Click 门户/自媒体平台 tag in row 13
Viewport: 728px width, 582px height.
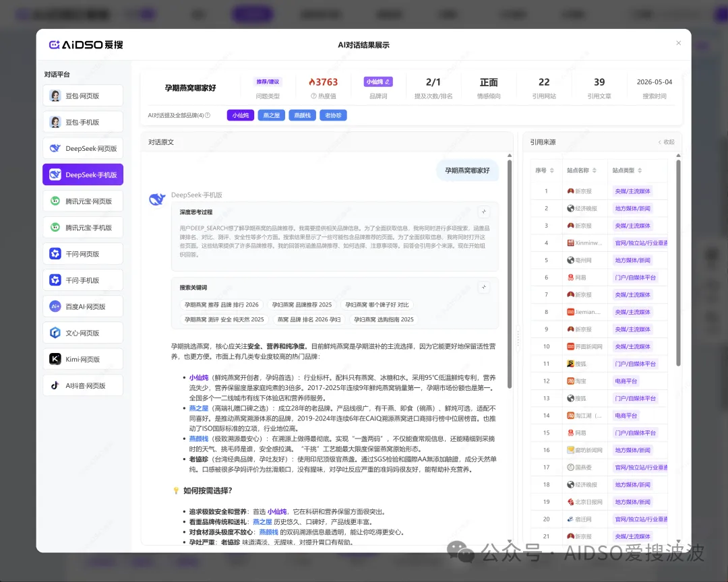(x=635, y=398)
